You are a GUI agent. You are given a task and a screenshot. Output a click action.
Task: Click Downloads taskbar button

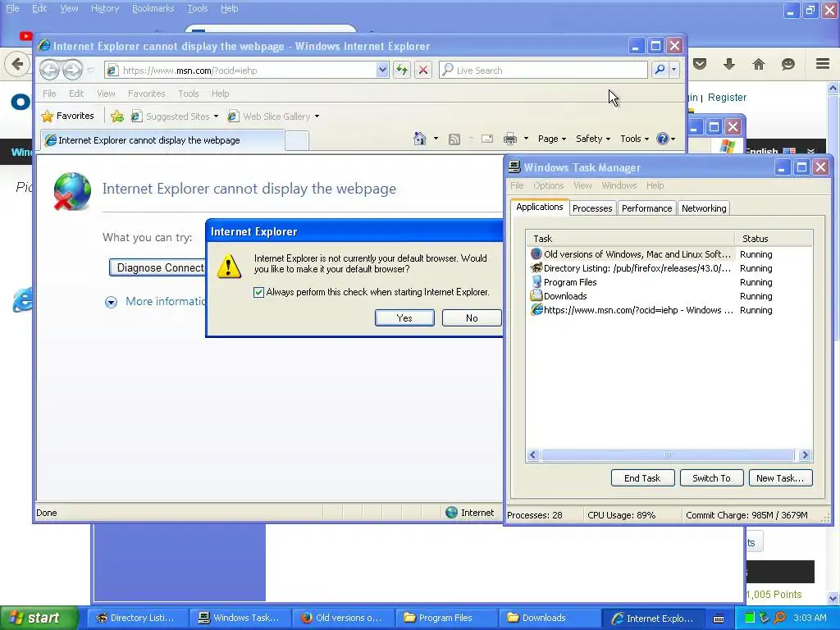tap(550, 618)
